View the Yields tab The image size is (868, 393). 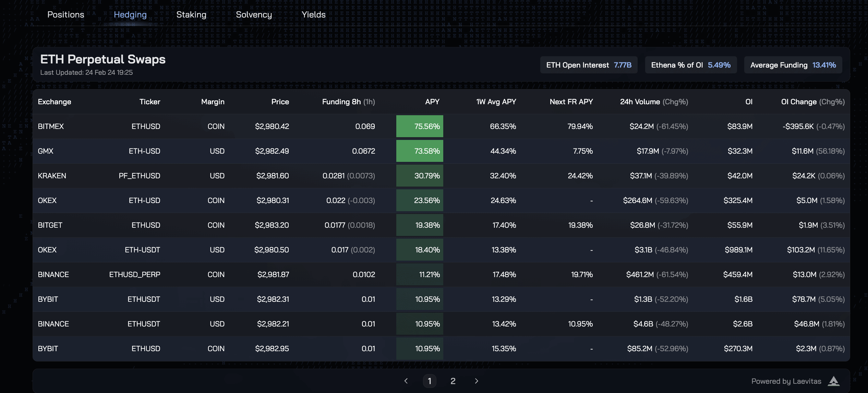[x=313, y=15]
